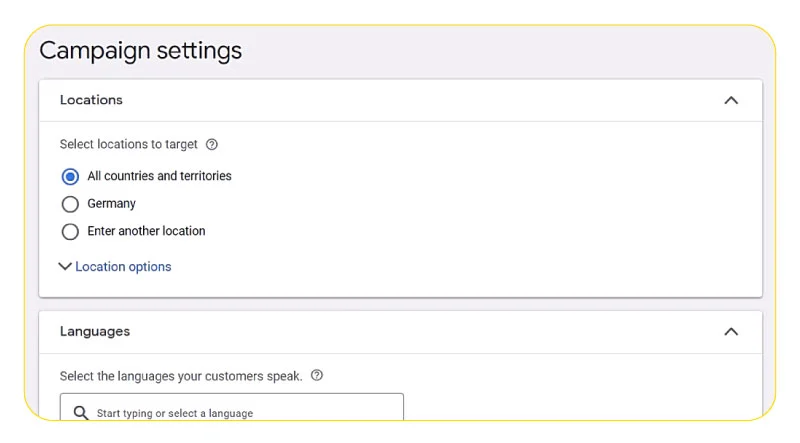800x443 pixels.
Task: Click the Select locations to target text
Action: (x=129, y=144)
